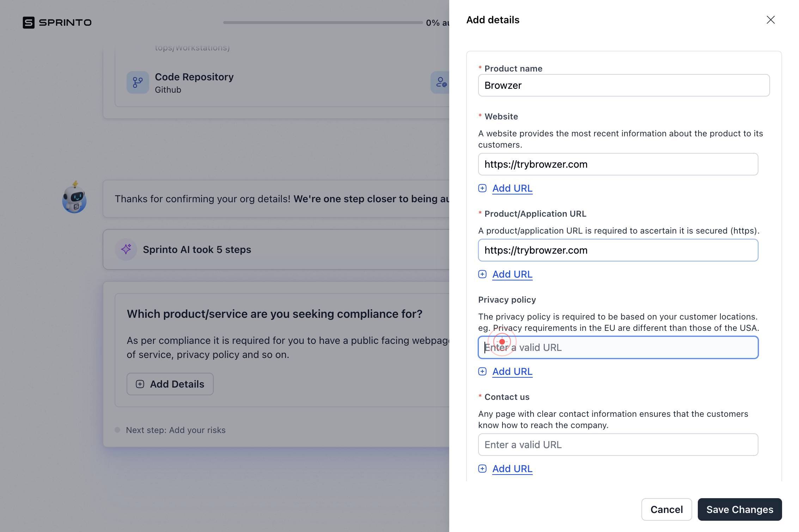Click the plus icon under Website field
Screen dimensions: 799x532
point(482,188)
